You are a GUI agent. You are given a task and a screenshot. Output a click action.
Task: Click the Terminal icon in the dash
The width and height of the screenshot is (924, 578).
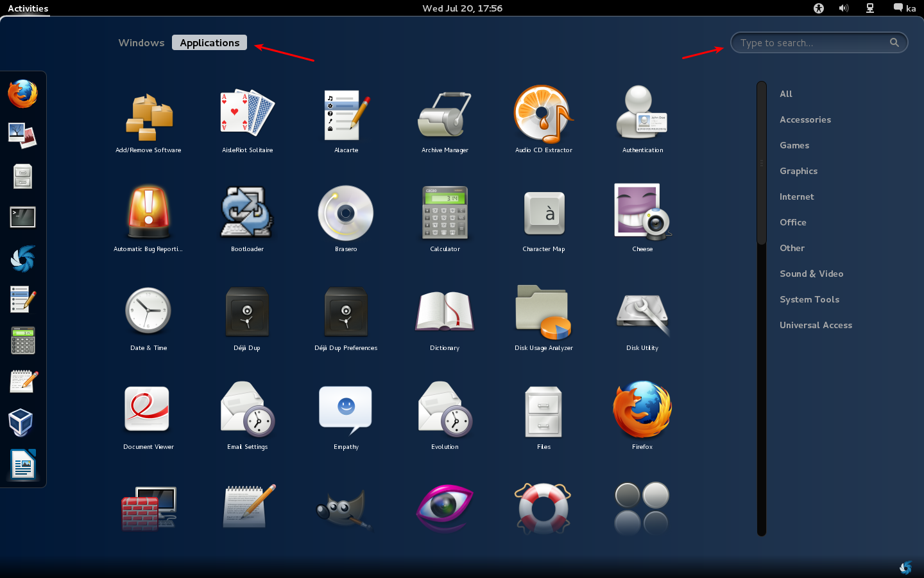pos(23,217)
